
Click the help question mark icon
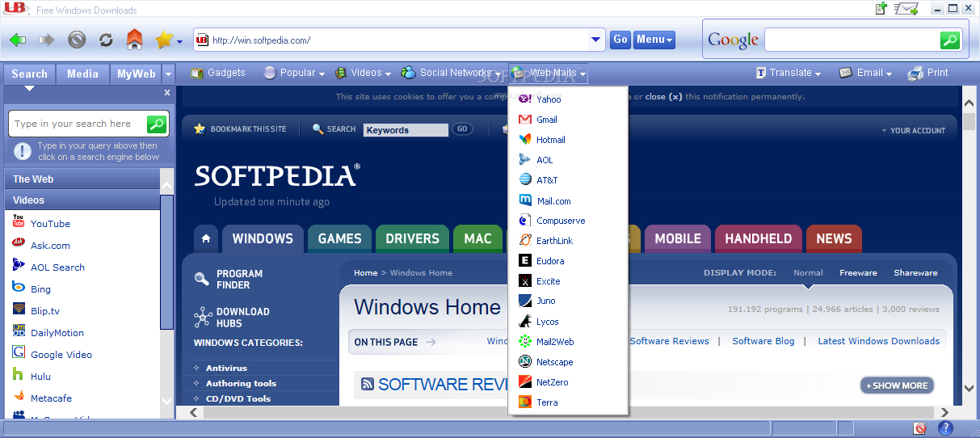(x=945, y=428)
